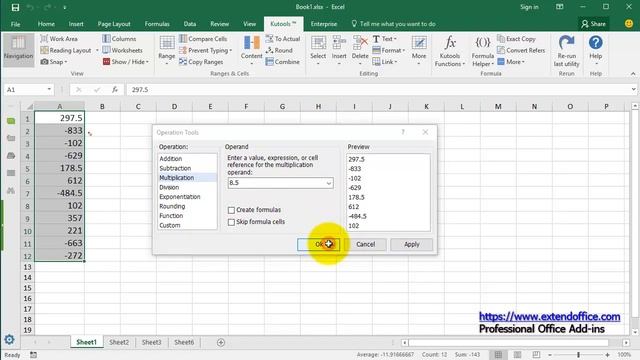
Task: Expand Prevent Typing dropdown
Action: tap(231, 51)
